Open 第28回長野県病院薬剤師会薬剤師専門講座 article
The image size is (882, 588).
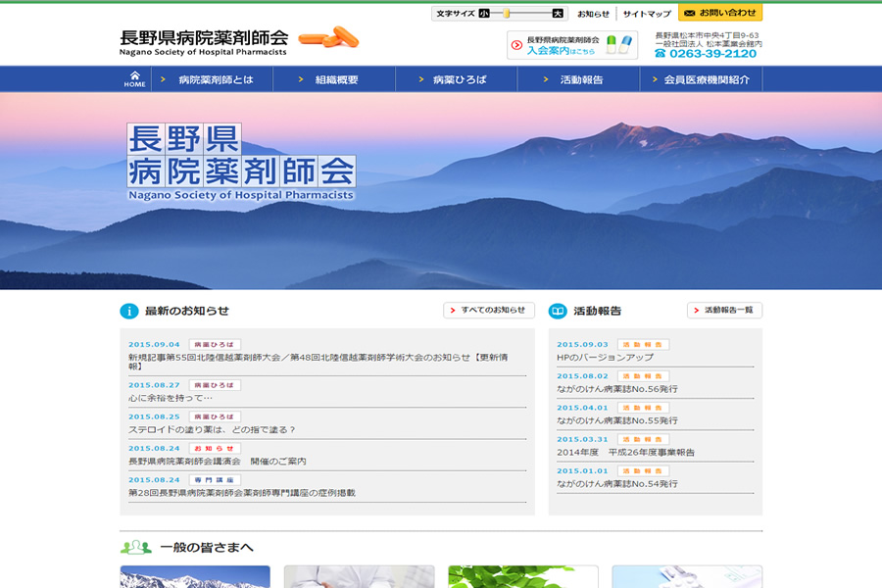(242, 492)
